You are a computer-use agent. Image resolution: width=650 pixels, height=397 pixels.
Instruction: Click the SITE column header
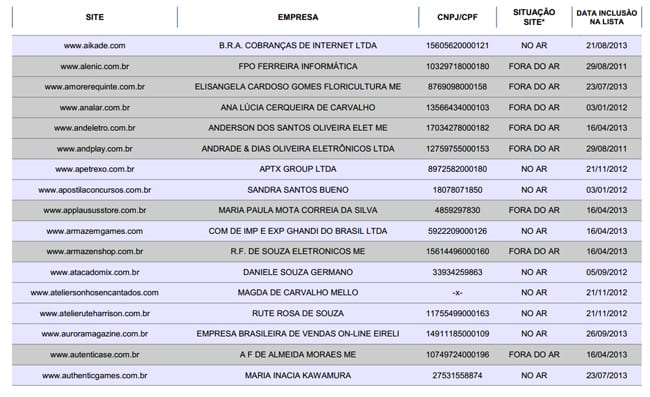(x=95, y=17)
